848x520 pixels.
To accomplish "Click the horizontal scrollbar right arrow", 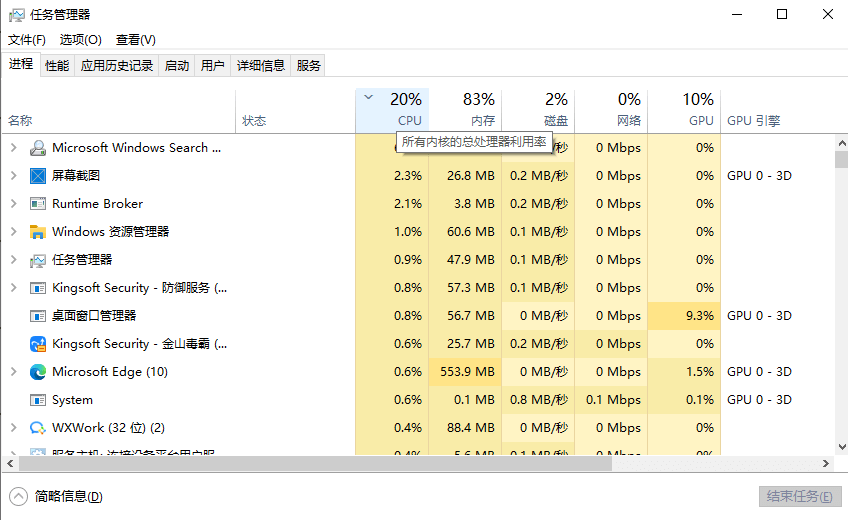I will [826, 463].
